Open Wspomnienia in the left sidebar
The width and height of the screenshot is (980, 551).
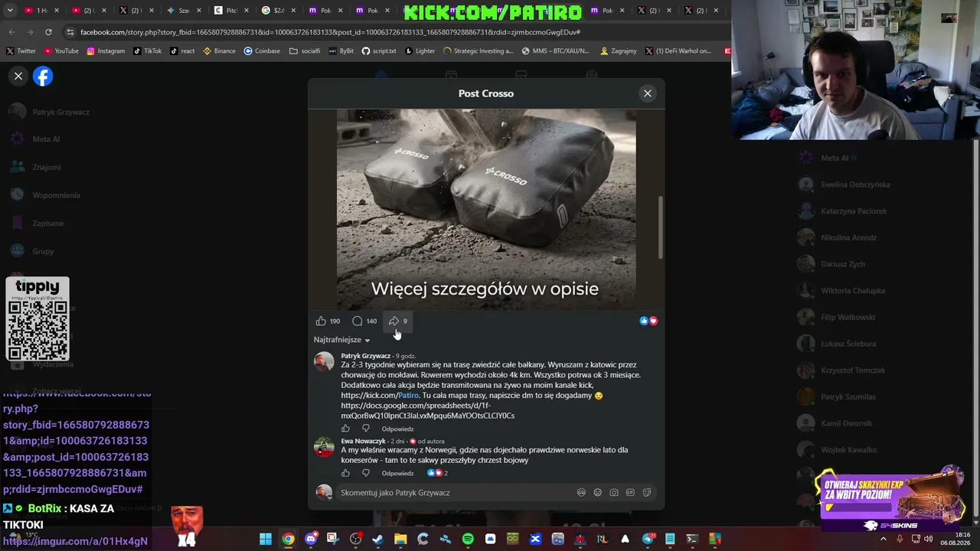pyautogui.click(x=46, y=195)
